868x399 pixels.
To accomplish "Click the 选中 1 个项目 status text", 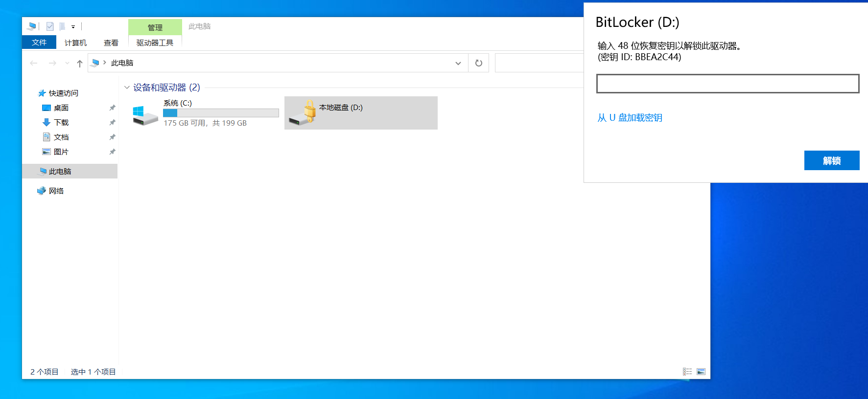I will click(x=93, y=372).
